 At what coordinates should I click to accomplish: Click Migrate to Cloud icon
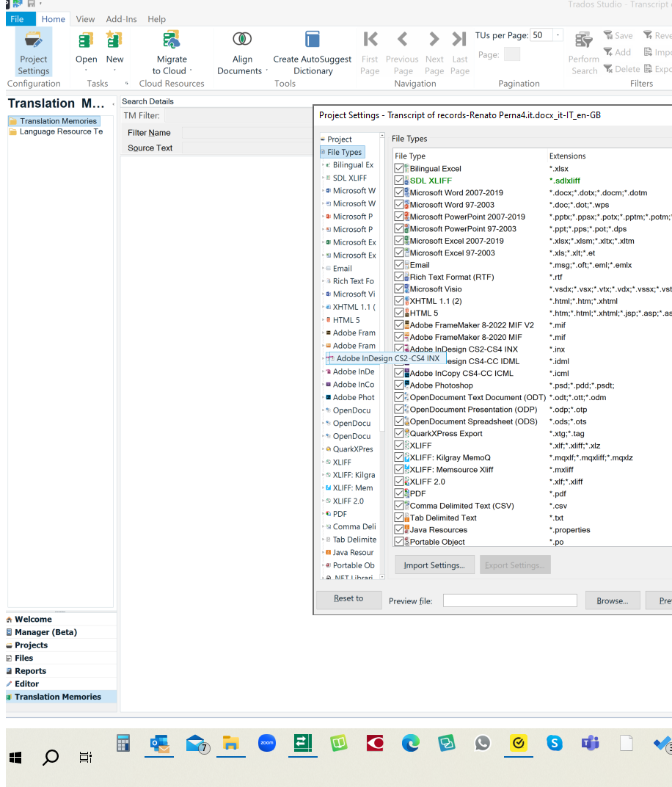172,40
